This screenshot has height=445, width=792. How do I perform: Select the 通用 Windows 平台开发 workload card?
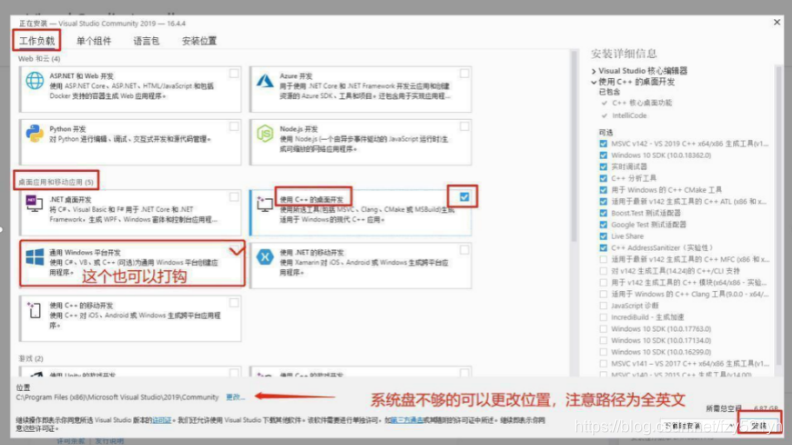[x=132, y=263]
